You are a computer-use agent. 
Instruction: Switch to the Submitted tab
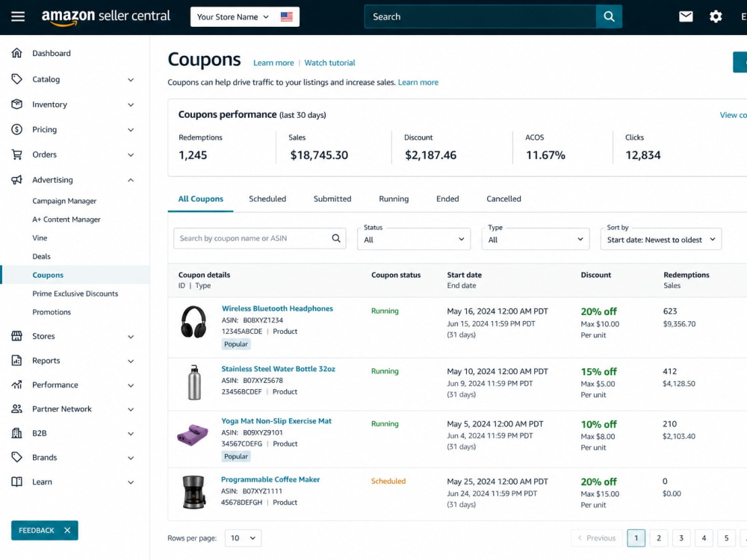tap(332, 199)
